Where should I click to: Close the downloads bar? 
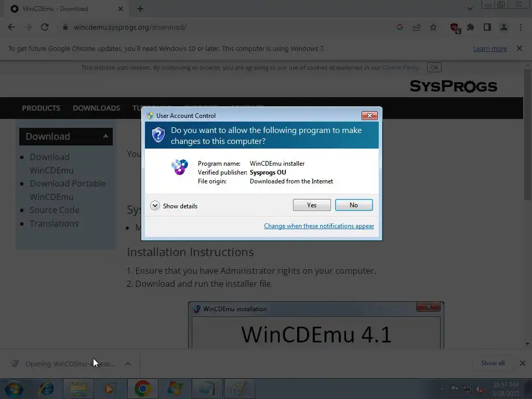pyautogui.click(x=523, y=363)
